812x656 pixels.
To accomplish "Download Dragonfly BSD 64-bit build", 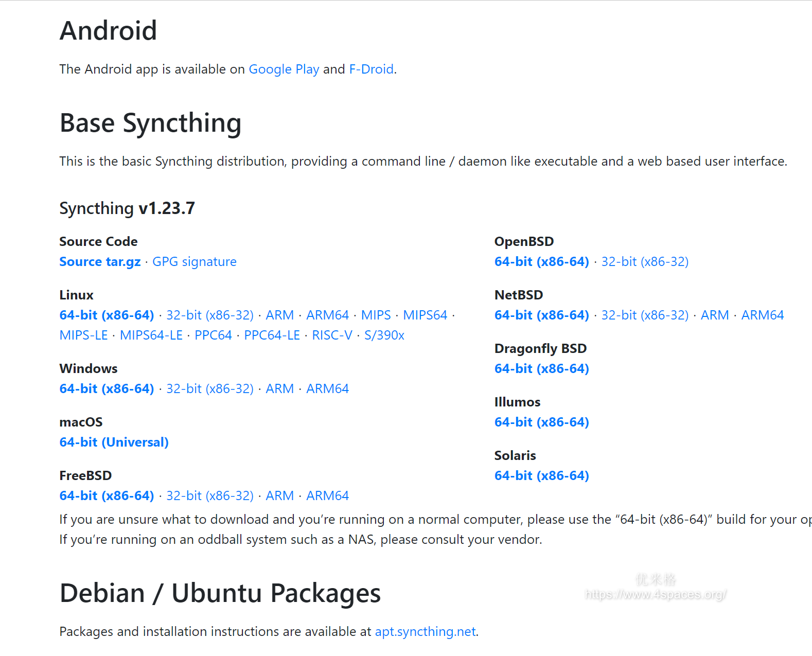I will tap(541, 369).
